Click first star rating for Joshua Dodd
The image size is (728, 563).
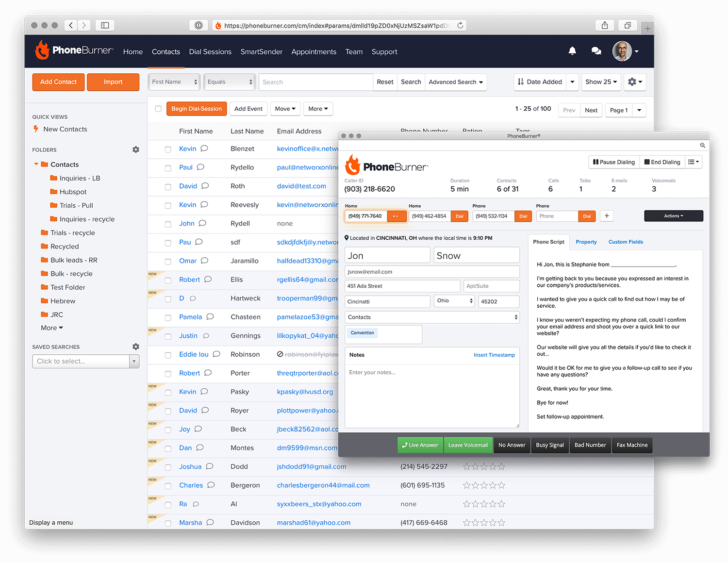click(466, 466)
